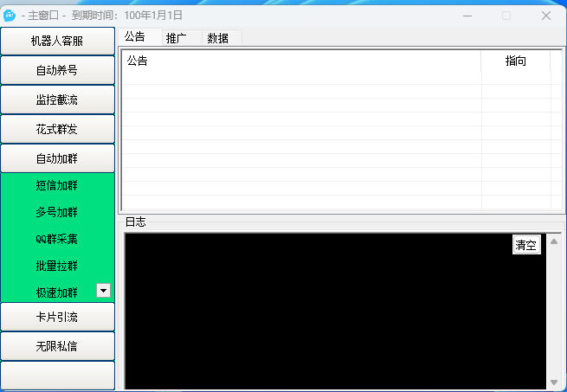Open the 监控截流 panel

point(57,100)
